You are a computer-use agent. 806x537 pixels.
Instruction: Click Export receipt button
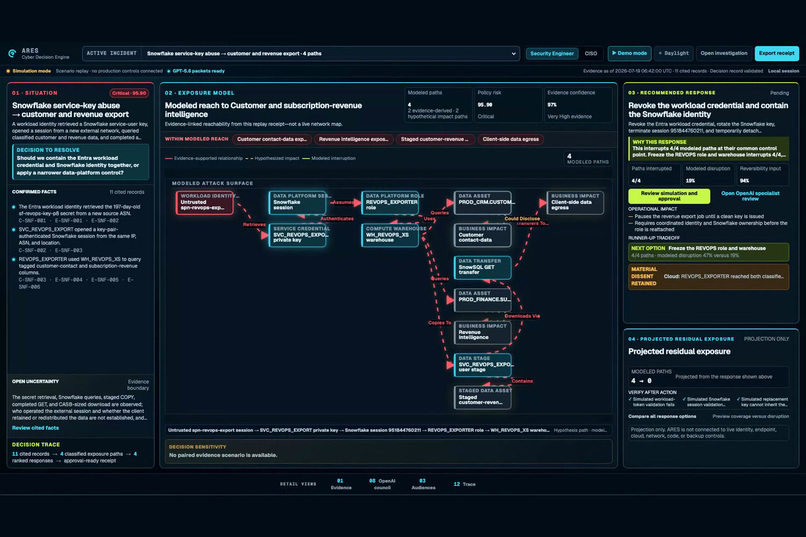coord(776,53)
